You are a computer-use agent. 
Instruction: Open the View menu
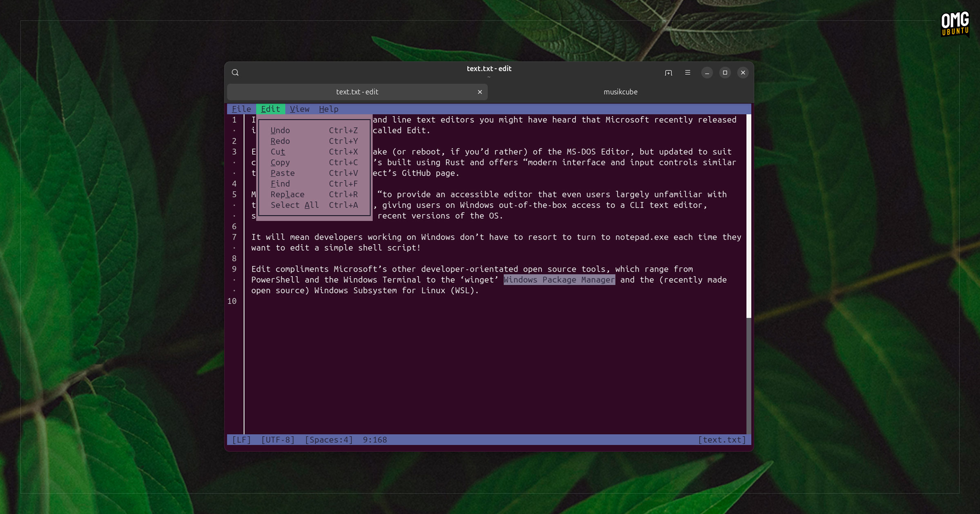299,109
